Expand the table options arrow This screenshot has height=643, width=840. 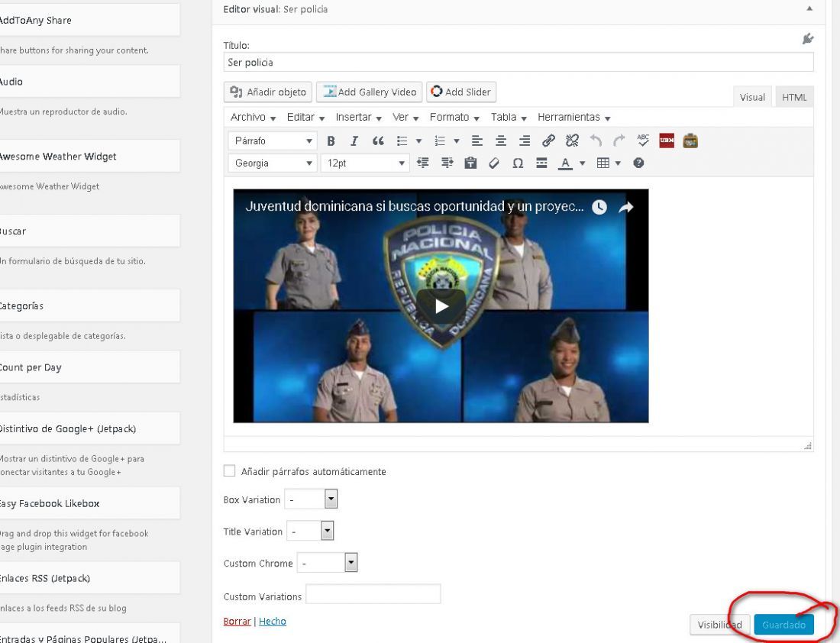pyautogui.click(x=618, y=163)
